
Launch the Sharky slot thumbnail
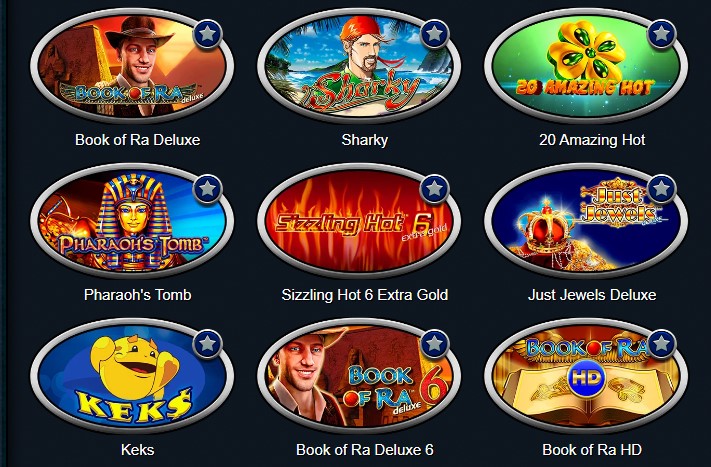pyautogui.click(x=359, y=66)
